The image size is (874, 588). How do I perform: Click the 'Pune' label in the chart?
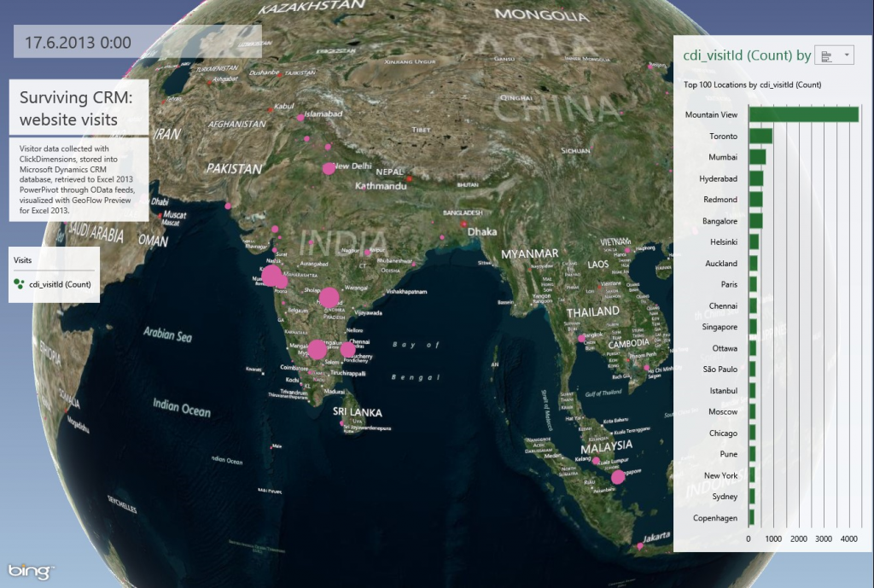pos(729,454)
